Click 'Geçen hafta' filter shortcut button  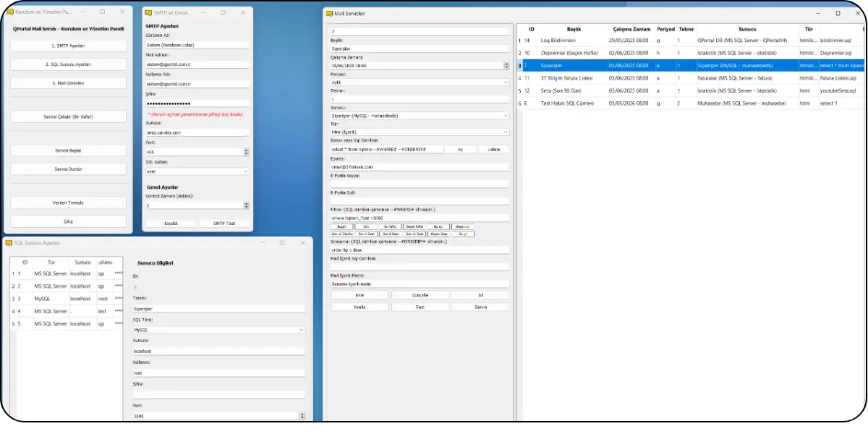pos(414,226)
